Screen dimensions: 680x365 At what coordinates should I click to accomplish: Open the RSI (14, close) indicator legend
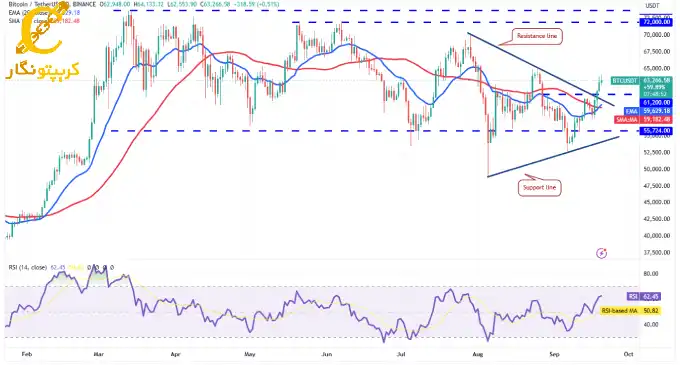click(28, 267)
